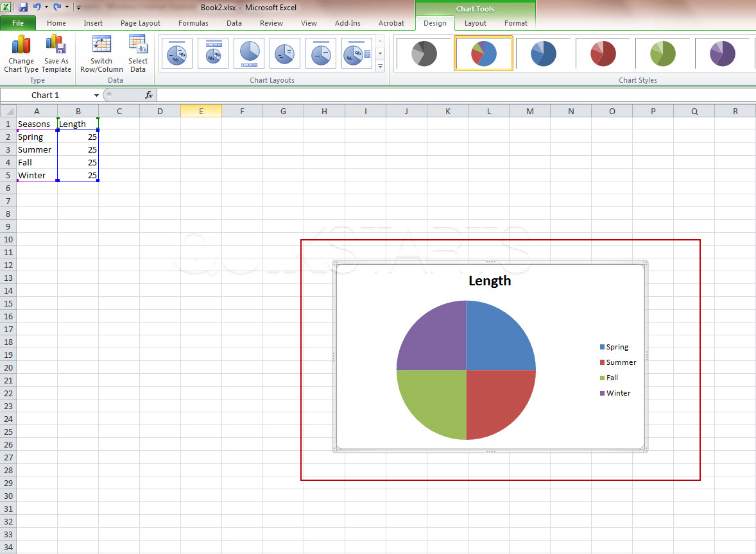Viewport: 756px width, 554px height.
Task: Click Switch Row/Column icon
Action: (x=101, y=54)
